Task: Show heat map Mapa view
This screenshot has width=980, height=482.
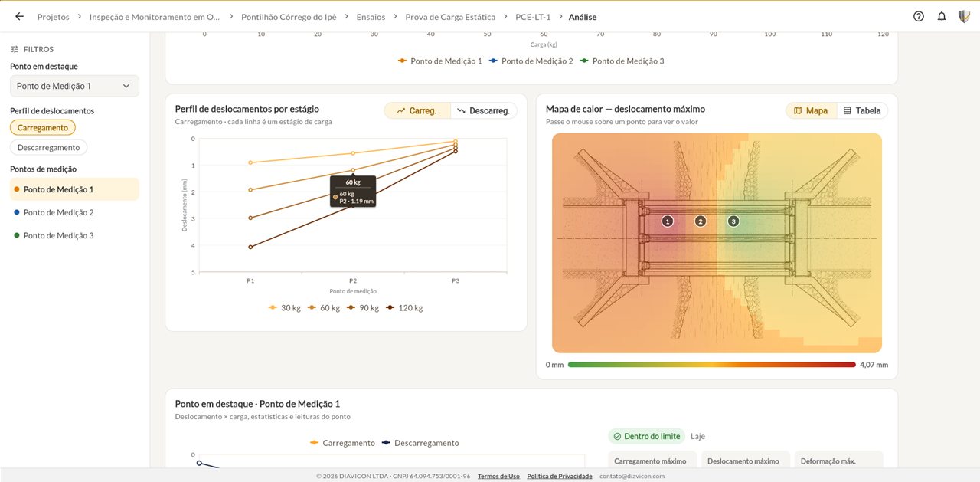Action: pos(812,111)
